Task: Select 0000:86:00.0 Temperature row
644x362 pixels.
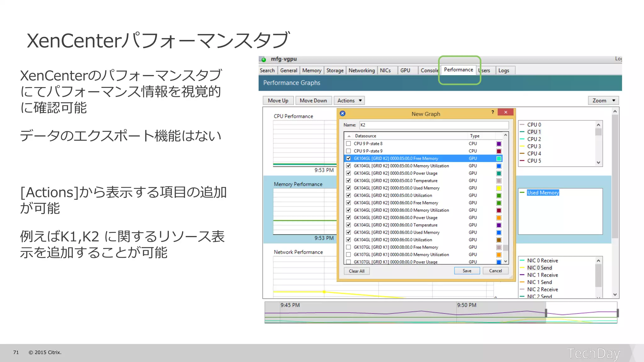Action: click(x=423, y=225)
